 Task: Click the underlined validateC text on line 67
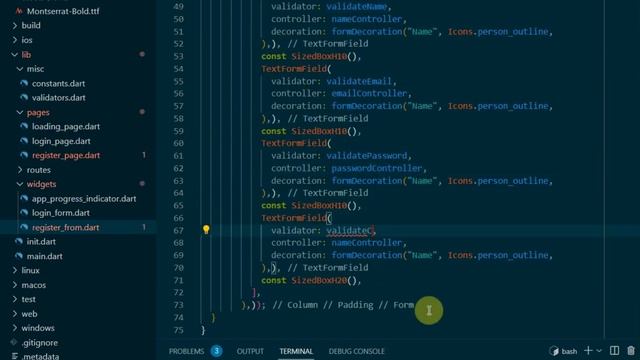tap(349, 231)
